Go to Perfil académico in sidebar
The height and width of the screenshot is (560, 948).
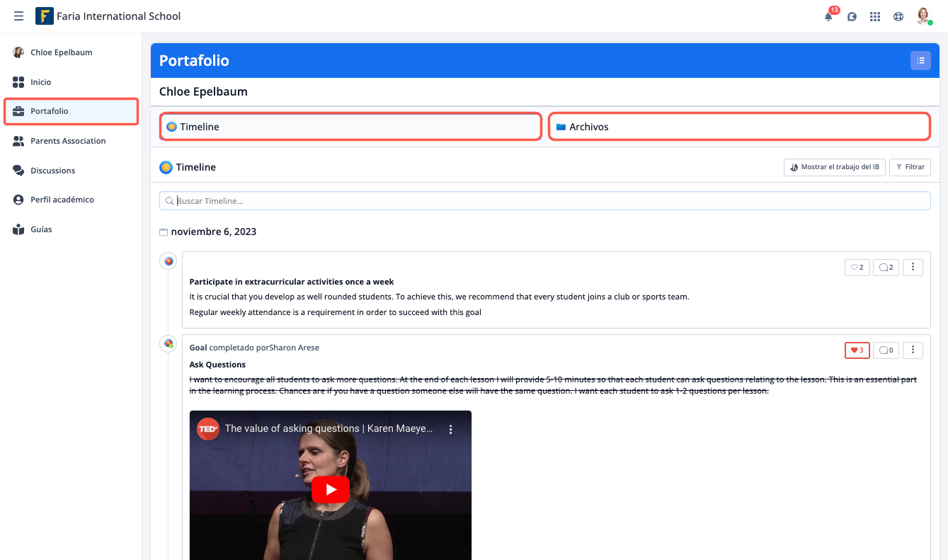click(62, 200)
